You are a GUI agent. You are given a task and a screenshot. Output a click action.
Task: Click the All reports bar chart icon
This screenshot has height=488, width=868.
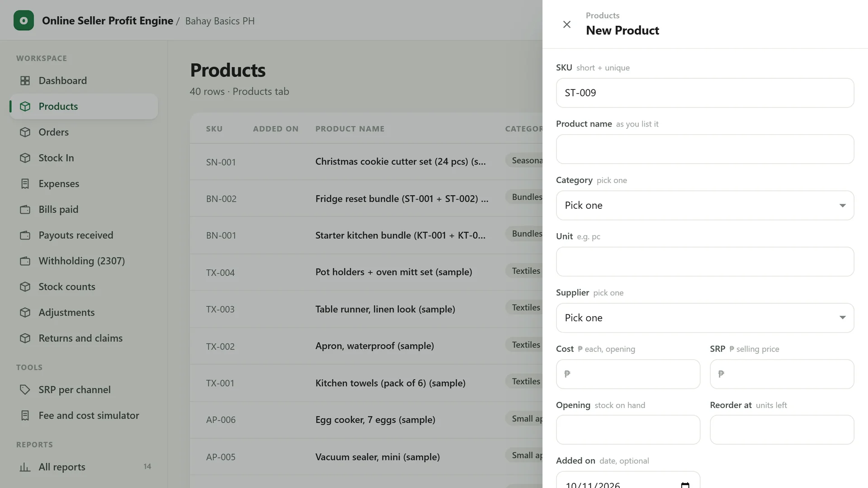click(x=25, y=467)
